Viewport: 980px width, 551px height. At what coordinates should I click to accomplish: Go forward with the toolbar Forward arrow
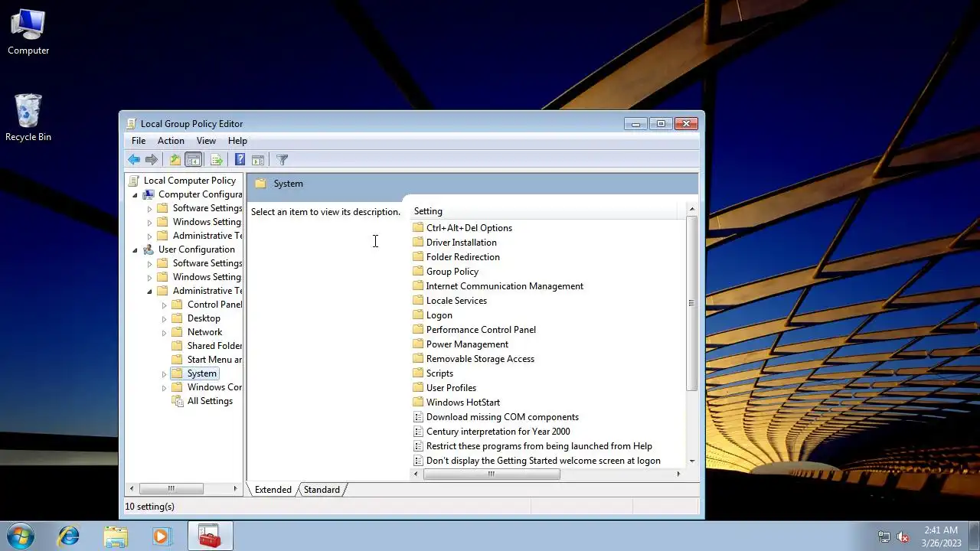[152, 160]
